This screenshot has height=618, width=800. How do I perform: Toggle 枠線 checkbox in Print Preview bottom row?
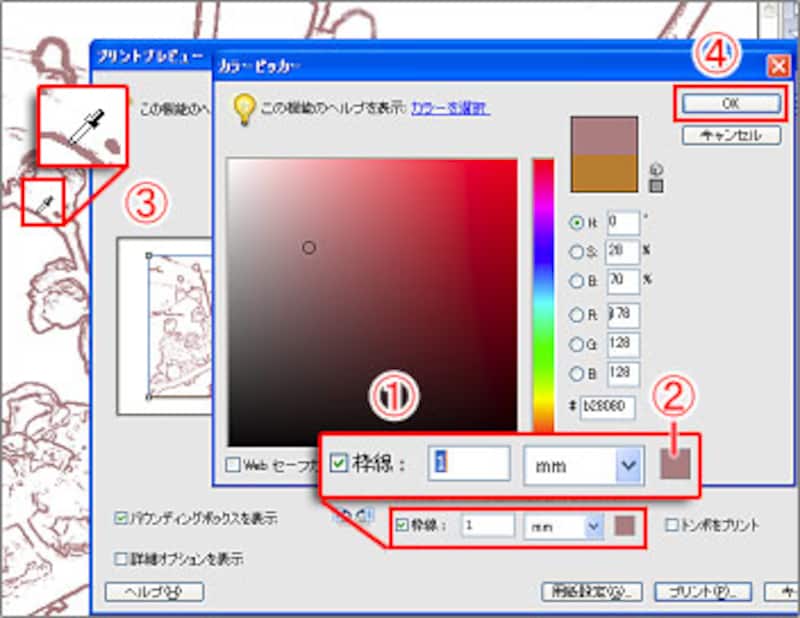[x=402, y=525]
